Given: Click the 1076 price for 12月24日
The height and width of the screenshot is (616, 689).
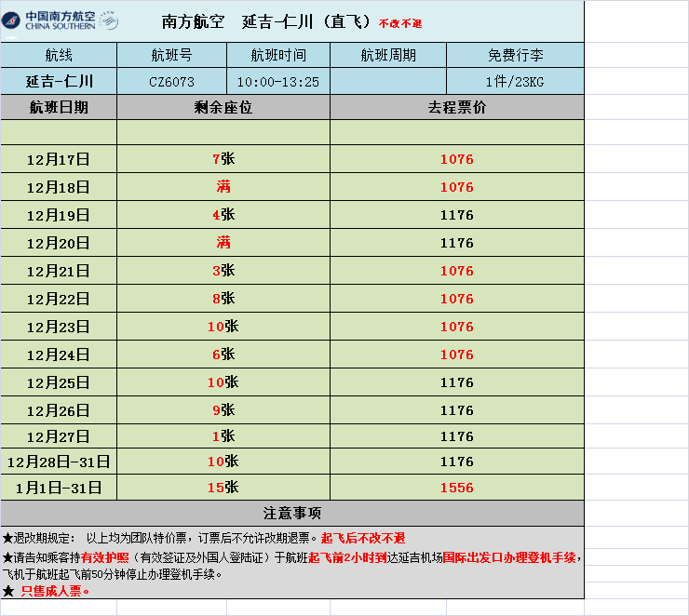Looking at the screenshot, I should (x=457, y=355).
